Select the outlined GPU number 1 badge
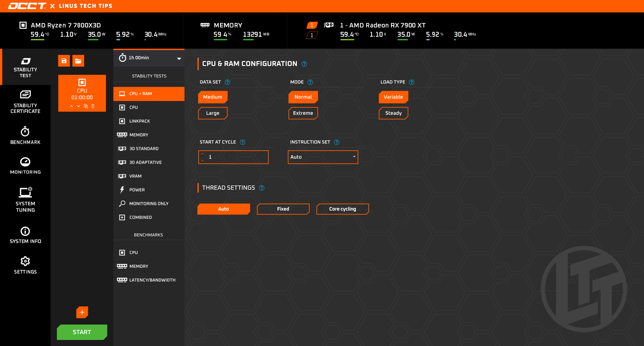 [x=312, y=35]
